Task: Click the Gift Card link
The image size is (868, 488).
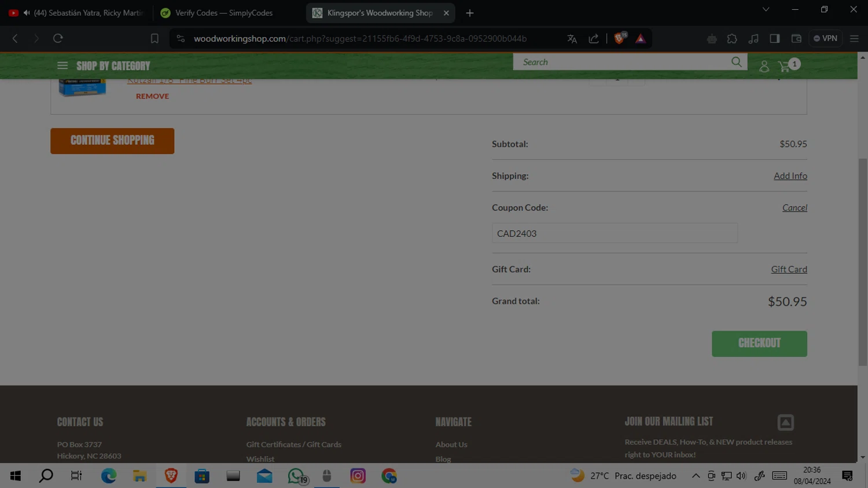Action: [789, 269]
